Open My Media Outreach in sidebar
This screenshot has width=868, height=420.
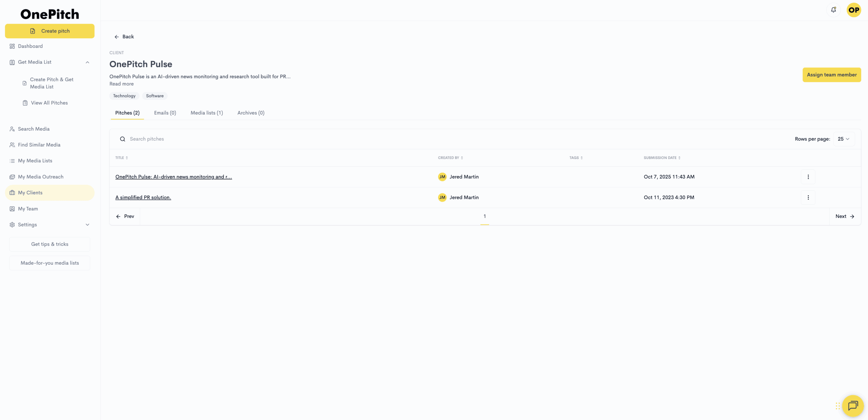coord(40,177)
